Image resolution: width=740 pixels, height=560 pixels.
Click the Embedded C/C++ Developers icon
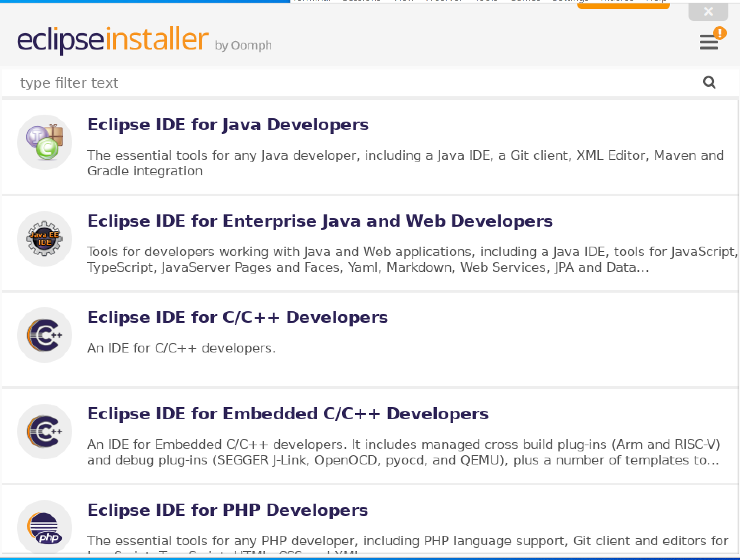click(45, 432)
